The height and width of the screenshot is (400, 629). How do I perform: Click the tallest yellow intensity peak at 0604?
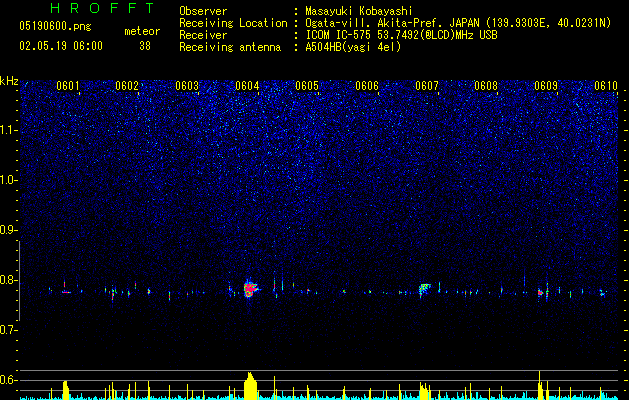(x=250, y=385)
